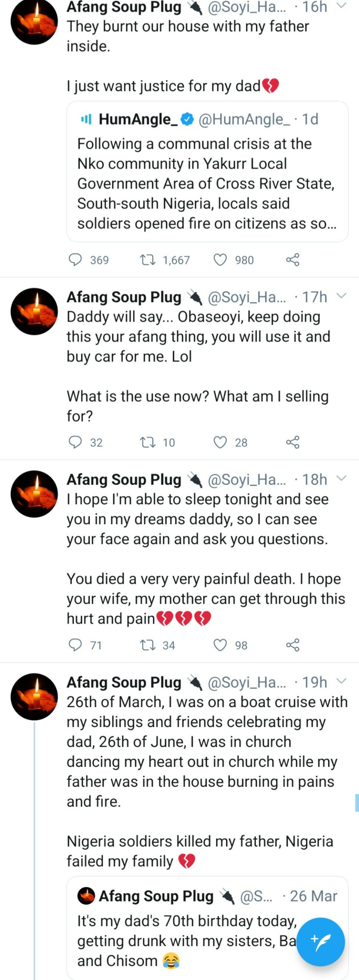Like the tweet with 28 likes
The height and width of the screenshot is (980, 359).
point(220,443)
